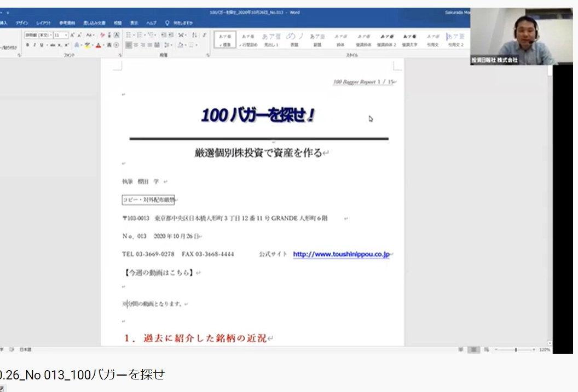The image size is (578, 392).
Task: Adjust the zoom slider in status bar
Action: (516, 349)
